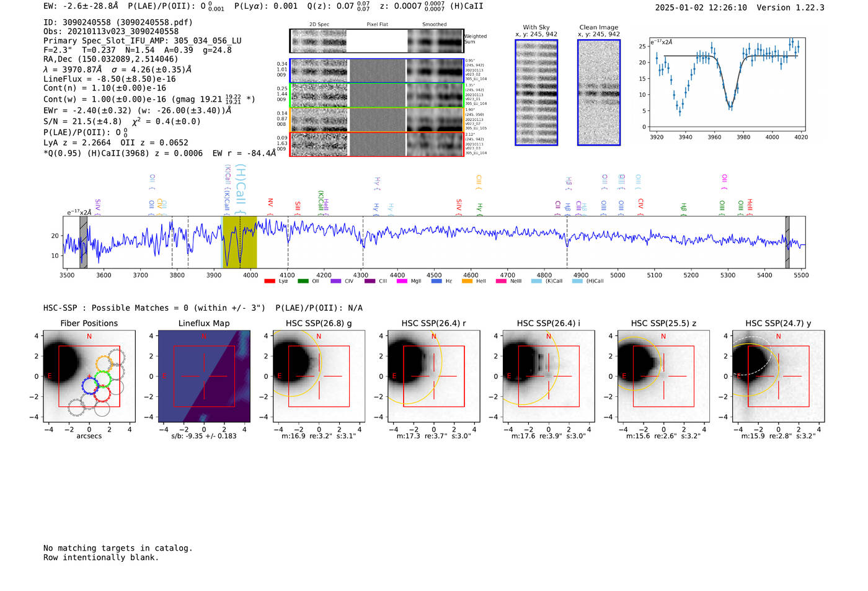Click the λ = 3970.87Å value
This screenshot has height=591, width=868.
coord(72,69)
